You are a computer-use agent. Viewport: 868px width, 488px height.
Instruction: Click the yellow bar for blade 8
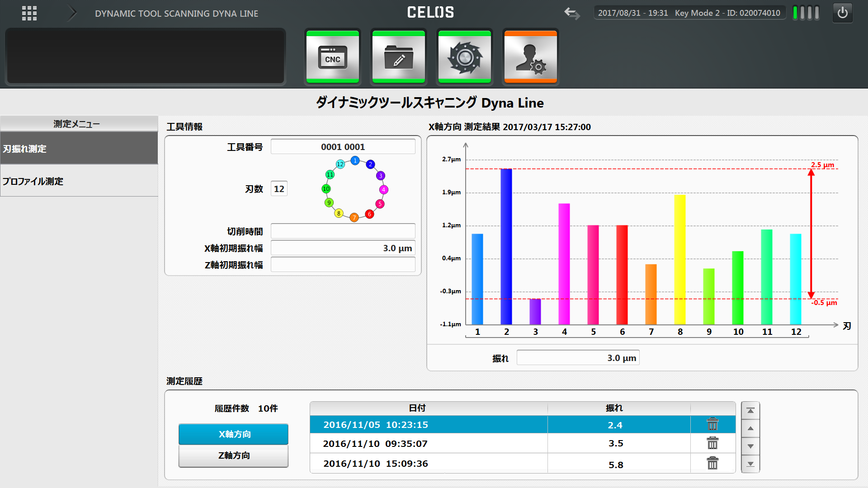(x=680, y=260)
